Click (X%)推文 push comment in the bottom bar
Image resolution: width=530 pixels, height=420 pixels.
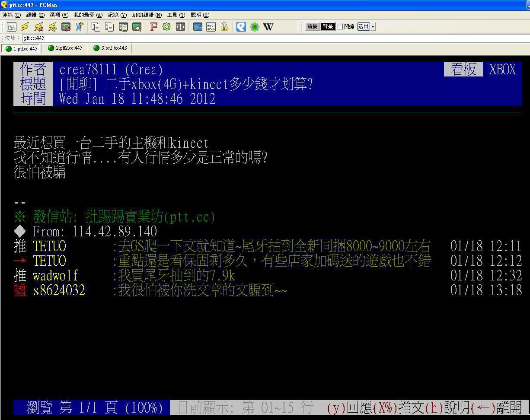[399, 407]
